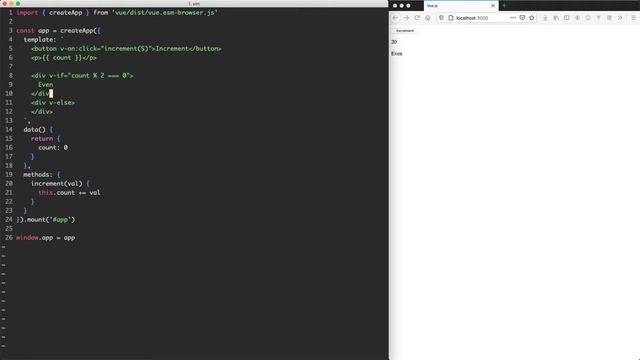Go back in the Firefox browser
The height and width of the screenshot is (360, 640).
click(395, 18)
